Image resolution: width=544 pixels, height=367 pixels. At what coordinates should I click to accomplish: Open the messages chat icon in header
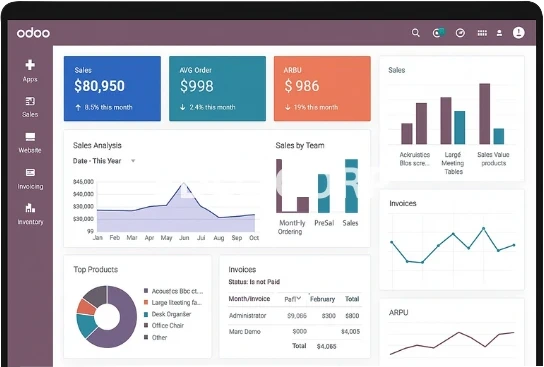439,33
